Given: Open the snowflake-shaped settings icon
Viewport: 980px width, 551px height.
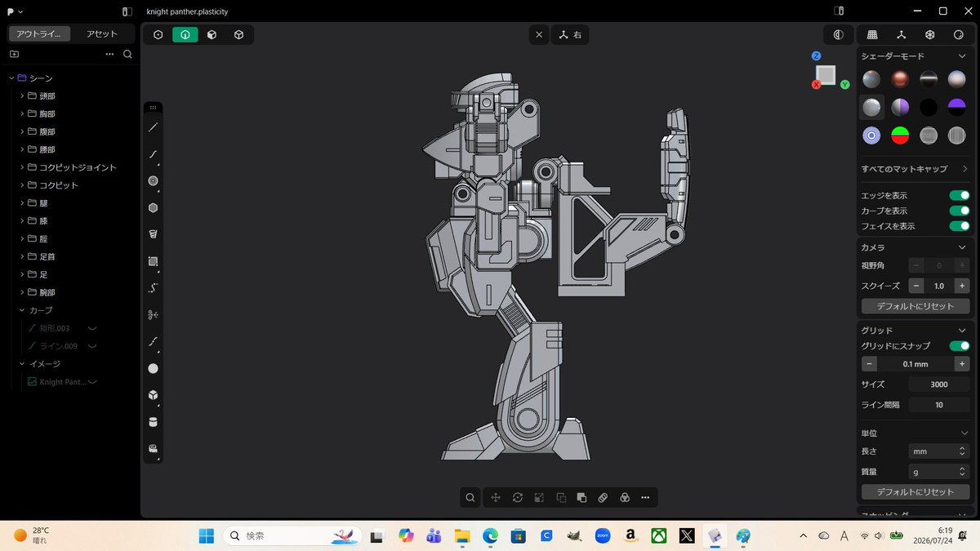Looking at the screenshot, I should tap(929, 35).
